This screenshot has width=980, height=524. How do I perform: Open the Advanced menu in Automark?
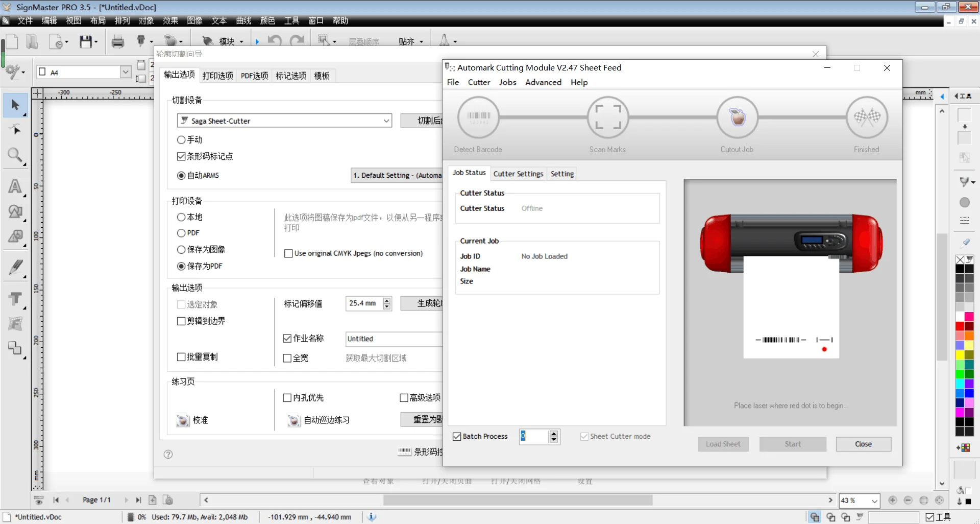(x=543, y=82)
